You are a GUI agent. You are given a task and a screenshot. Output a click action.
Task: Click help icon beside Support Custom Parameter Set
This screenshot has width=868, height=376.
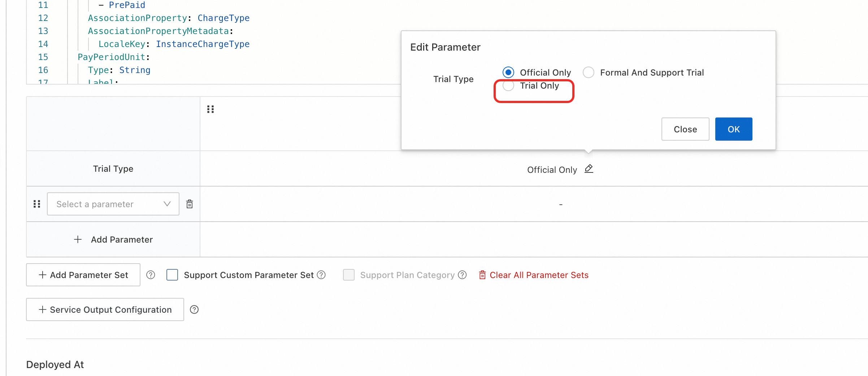[x=321, y=275]
